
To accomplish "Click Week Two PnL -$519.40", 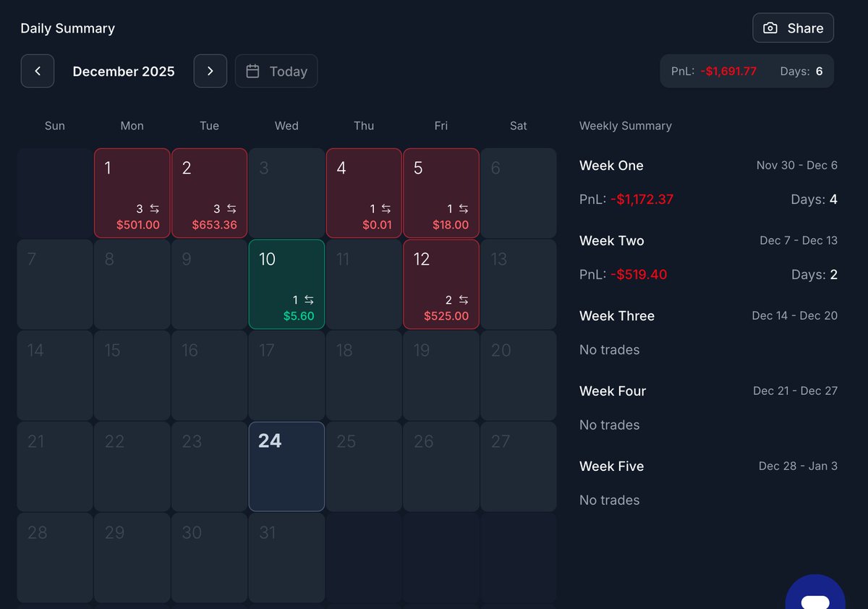I will point(639,274).
